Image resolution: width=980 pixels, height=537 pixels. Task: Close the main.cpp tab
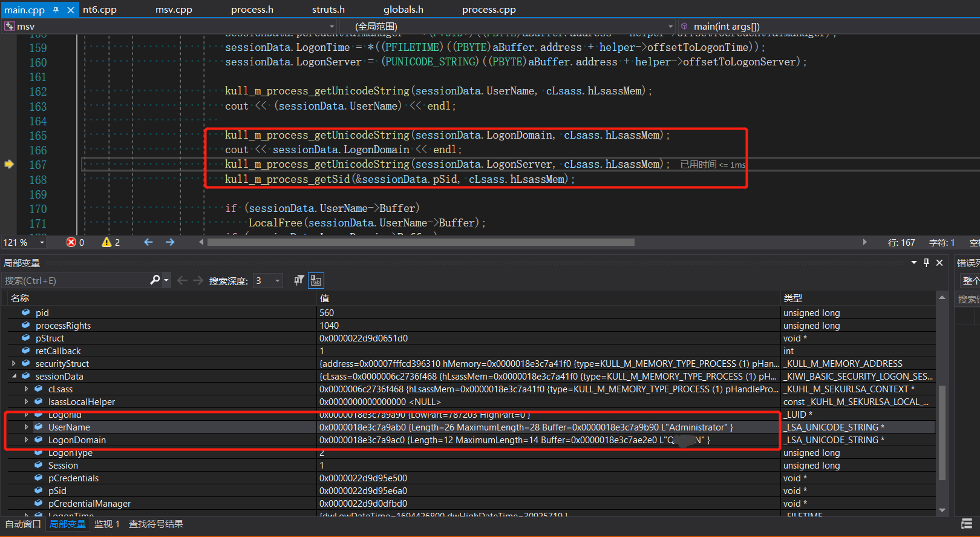pos(71,10)
